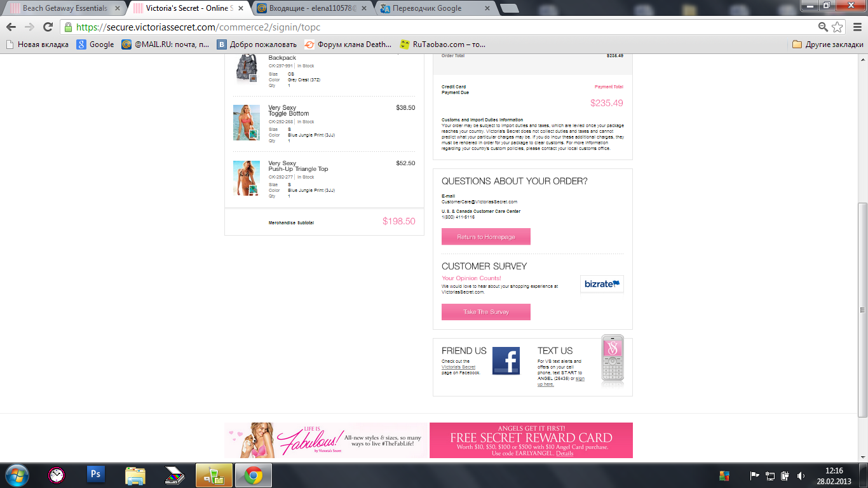
Task: Open Добро пожаловать bookmark
Action: tap(257, 44)
